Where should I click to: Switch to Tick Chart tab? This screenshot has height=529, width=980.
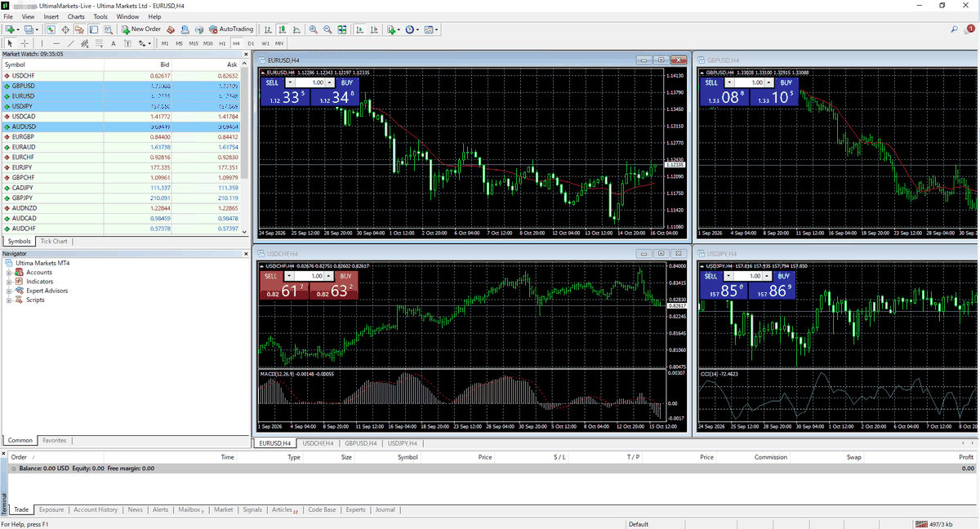(54, 241)
